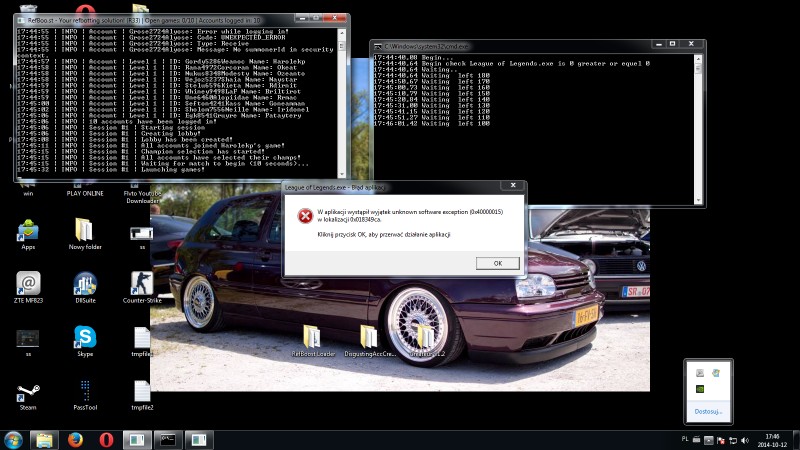
Task: Close the League of Legends error dialog
Action: click(513, 186)
